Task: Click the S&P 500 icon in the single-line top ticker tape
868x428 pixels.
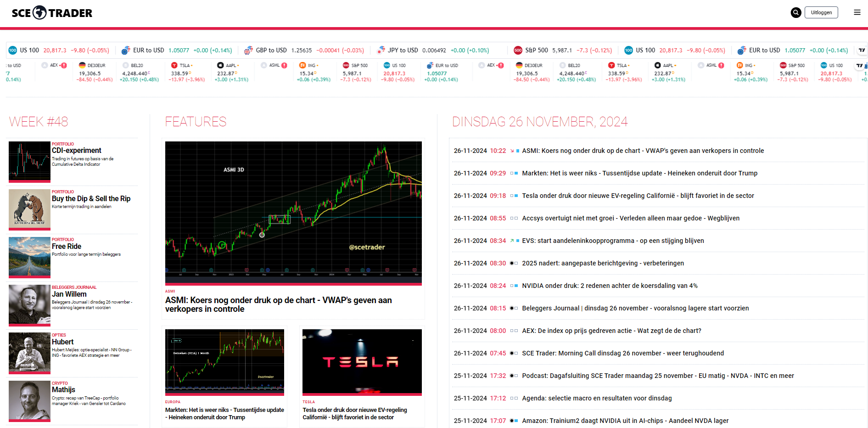Action: (x=518, y=51)
